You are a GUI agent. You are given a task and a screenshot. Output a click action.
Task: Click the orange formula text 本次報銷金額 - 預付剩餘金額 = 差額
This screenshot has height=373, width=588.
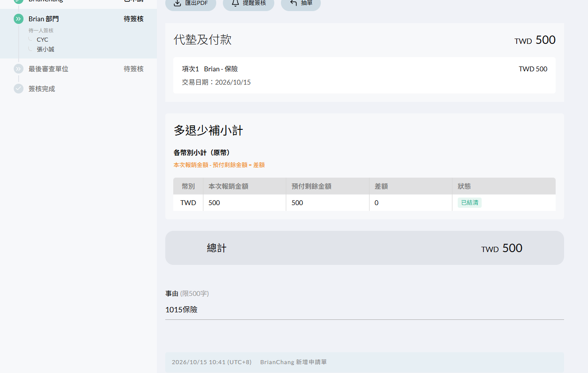click(x=219, y=165)
